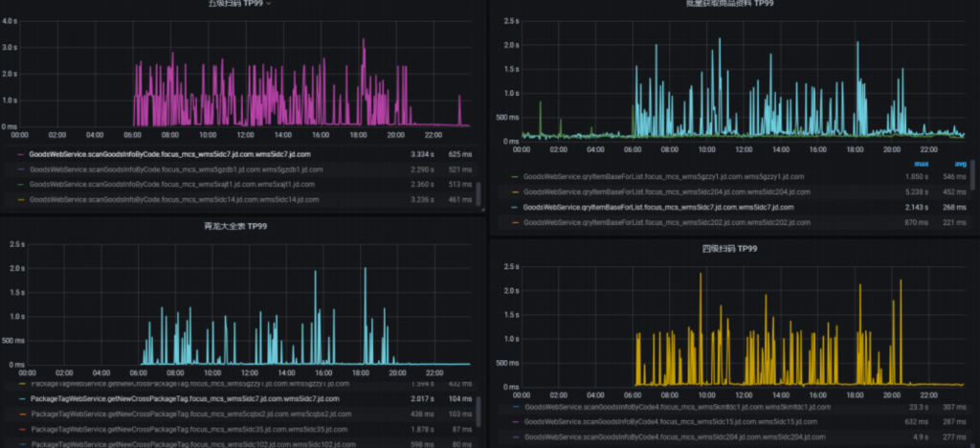The height and width of the screenshot is (448, 980).
Task: Select getNewCrossPackageTag wms5cqbs2 legend entry
Action: [x=171, y=413]
